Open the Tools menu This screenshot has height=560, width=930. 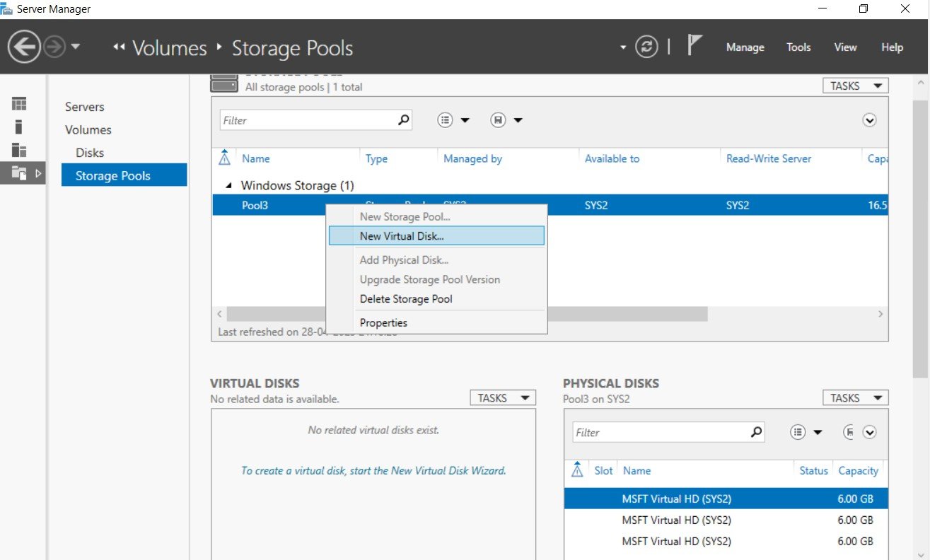click(798, 47)
